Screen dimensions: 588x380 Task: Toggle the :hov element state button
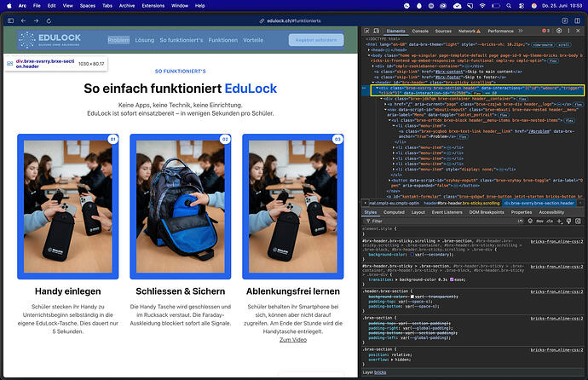pyautogui.click(x=540, y=222)
